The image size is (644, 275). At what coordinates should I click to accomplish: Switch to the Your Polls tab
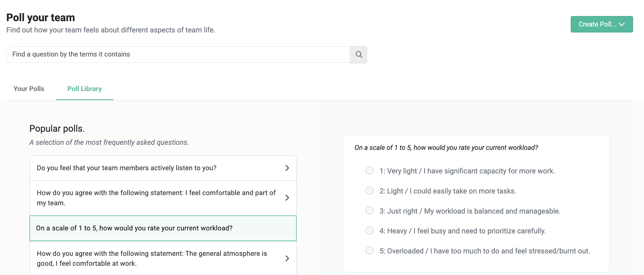pos(29,89)
